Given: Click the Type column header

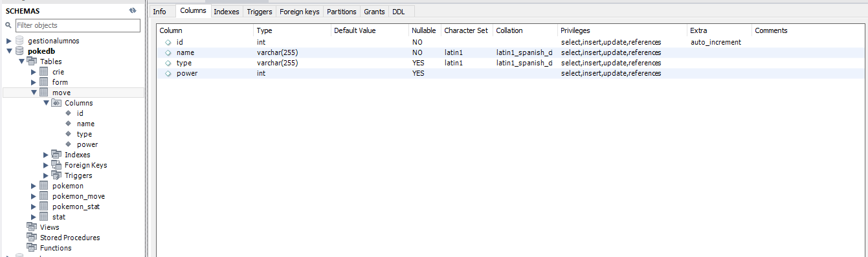Looking at the screenshot, I should coord(293,30).
